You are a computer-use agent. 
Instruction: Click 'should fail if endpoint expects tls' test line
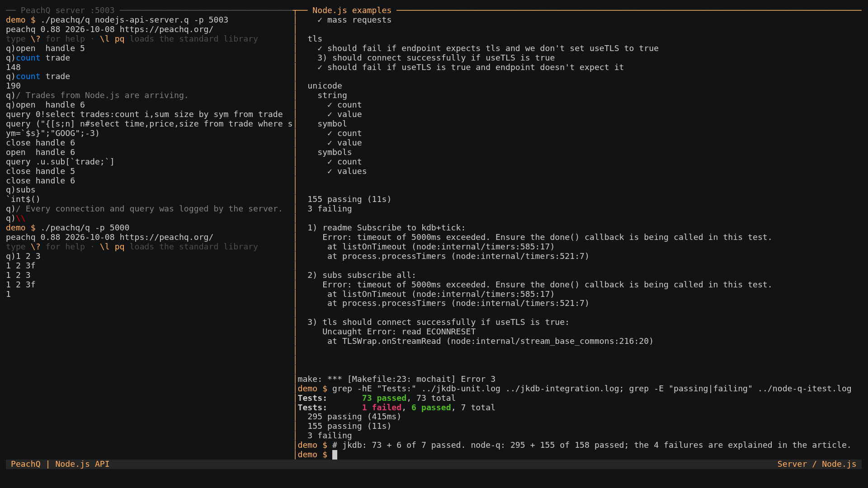pyautogui.click(x=488, y=48)
